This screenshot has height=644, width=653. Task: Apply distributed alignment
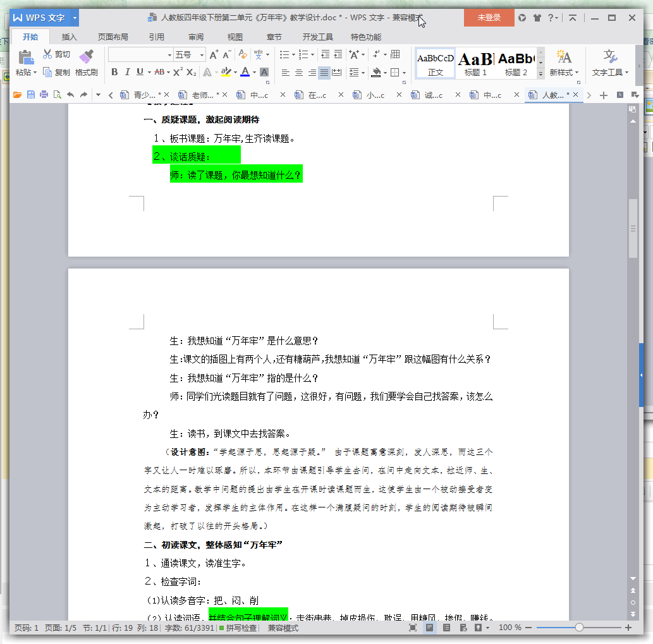pos(337,73)
